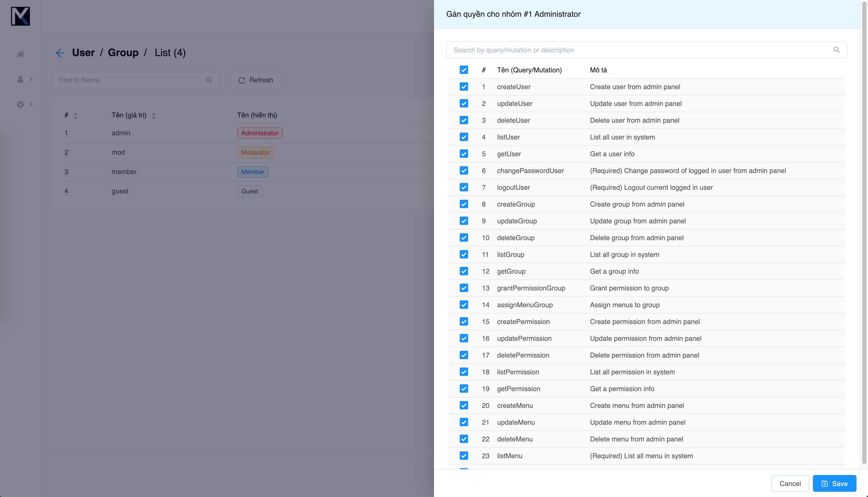Open the home icon in sidebar
This screenshot has width=868, height=497.
point(20,54)
